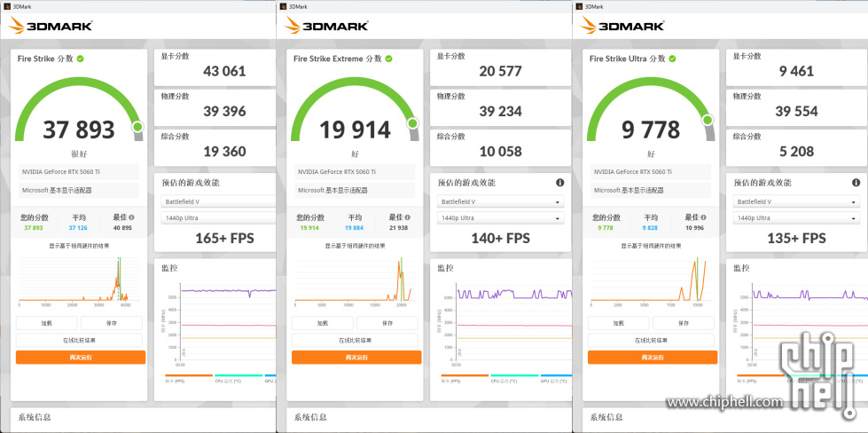Screen dimensions: 868x433
Task: Click the score histogram chart in Fire Strike window
Action: [79, 282]
